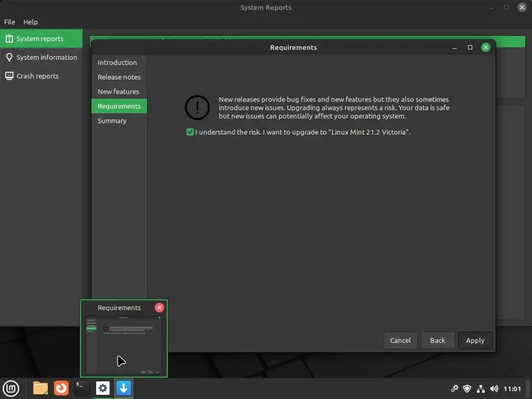Select System reports in sidebar

click(x=42, y=38)
